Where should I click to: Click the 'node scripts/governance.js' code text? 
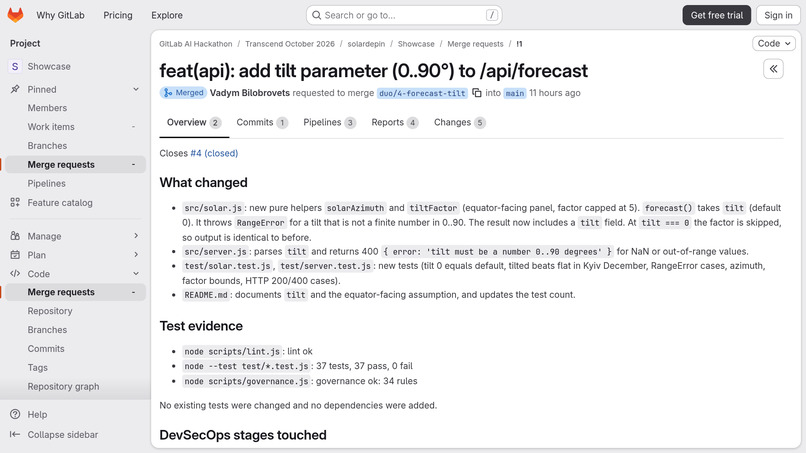click(x=246, y=381)
